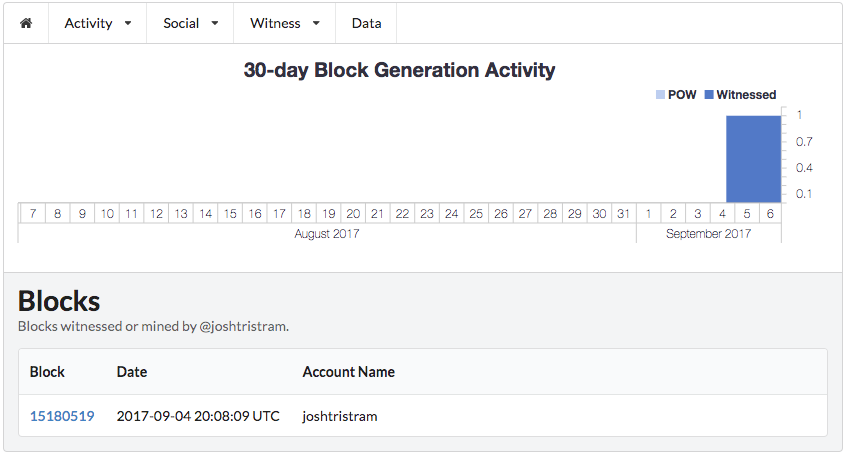Go to the home icon tab
This screenshot has width=847, height=456.
coord(26,23)
